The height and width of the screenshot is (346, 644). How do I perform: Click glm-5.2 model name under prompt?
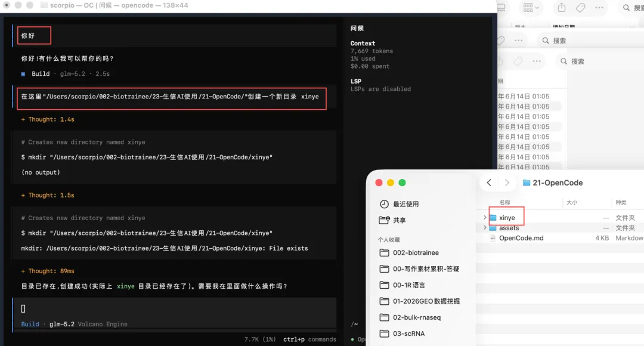pos(61,324)
